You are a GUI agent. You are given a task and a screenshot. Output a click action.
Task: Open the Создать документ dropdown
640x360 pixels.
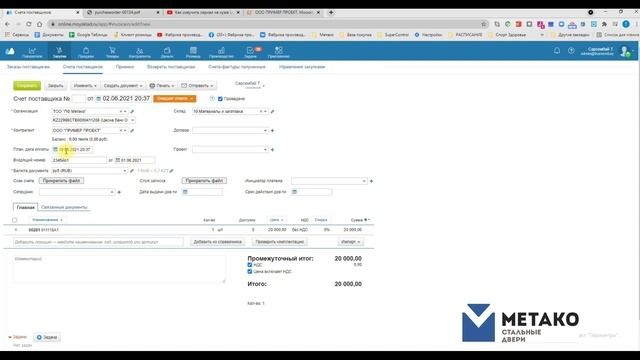(123, 86)
